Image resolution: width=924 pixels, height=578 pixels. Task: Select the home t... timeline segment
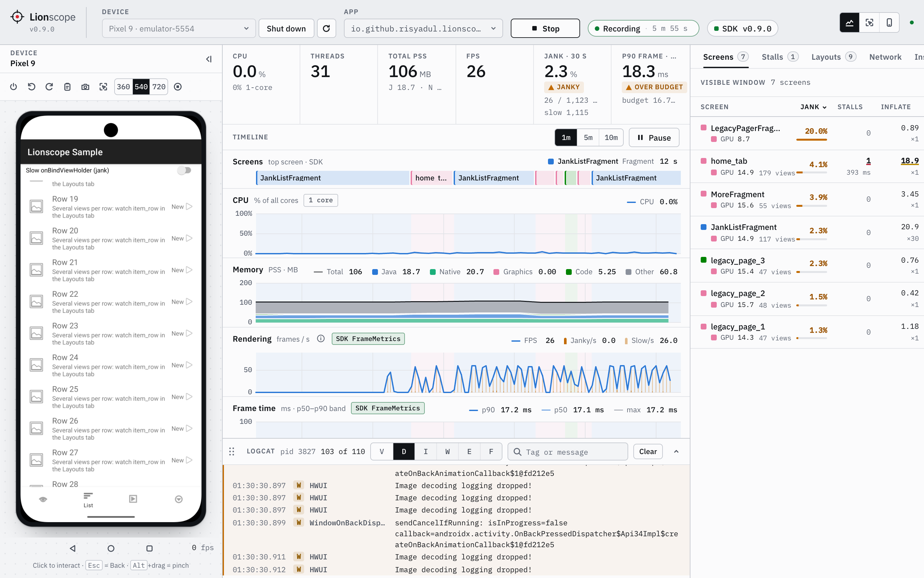click(x=431, y=178)
